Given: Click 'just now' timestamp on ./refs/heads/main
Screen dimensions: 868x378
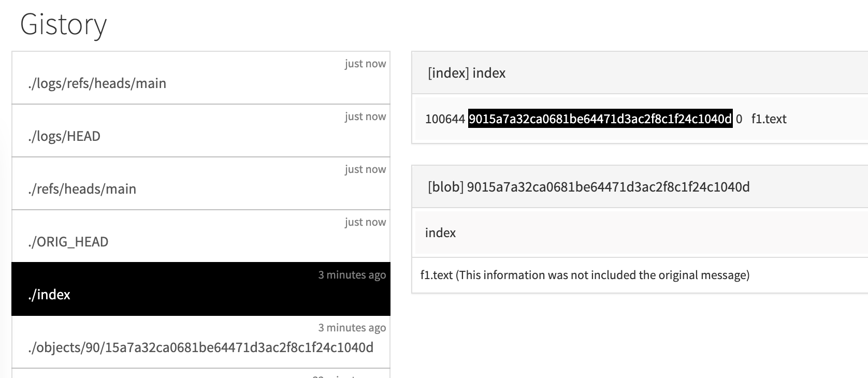Looking at the screenshot, I should pos(365,169).
